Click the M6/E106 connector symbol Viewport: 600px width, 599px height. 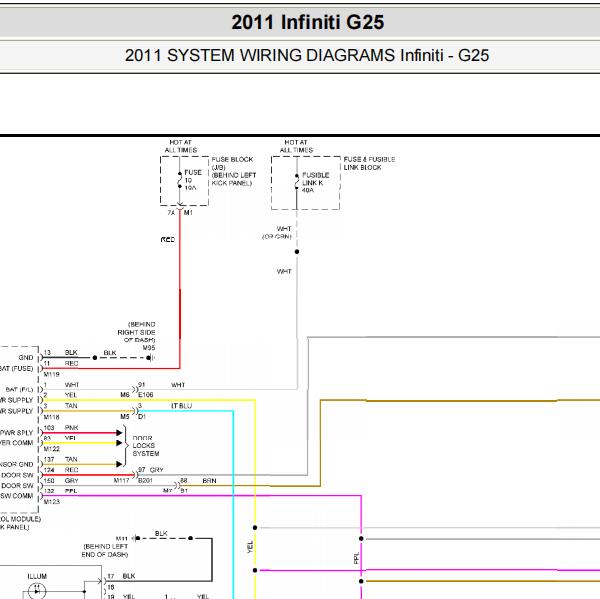pyautogui.click(x=135, y=389)
